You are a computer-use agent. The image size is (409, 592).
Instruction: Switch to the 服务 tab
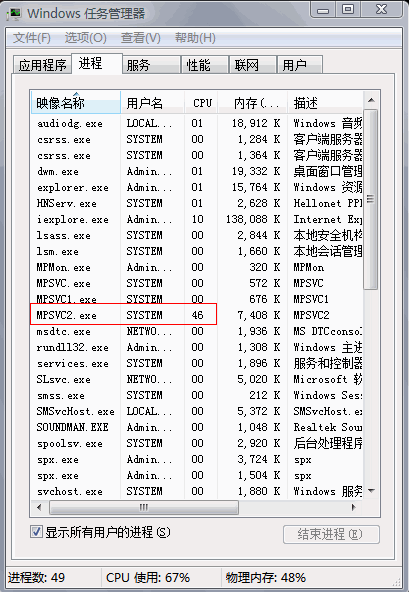click(x=151, y=65)
